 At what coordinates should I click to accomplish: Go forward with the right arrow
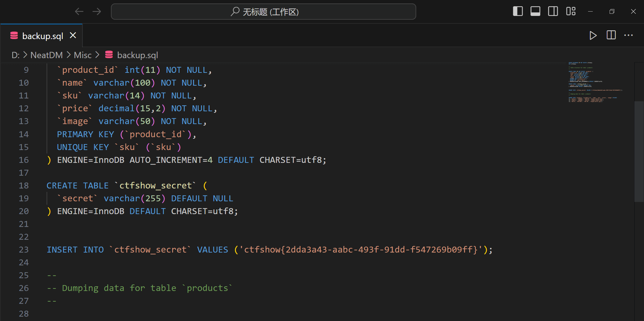coord(97,12)
